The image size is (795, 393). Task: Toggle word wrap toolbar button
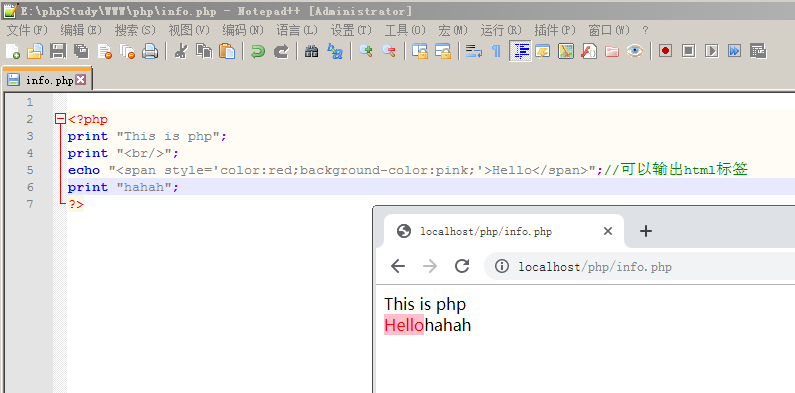coord(474,51)
